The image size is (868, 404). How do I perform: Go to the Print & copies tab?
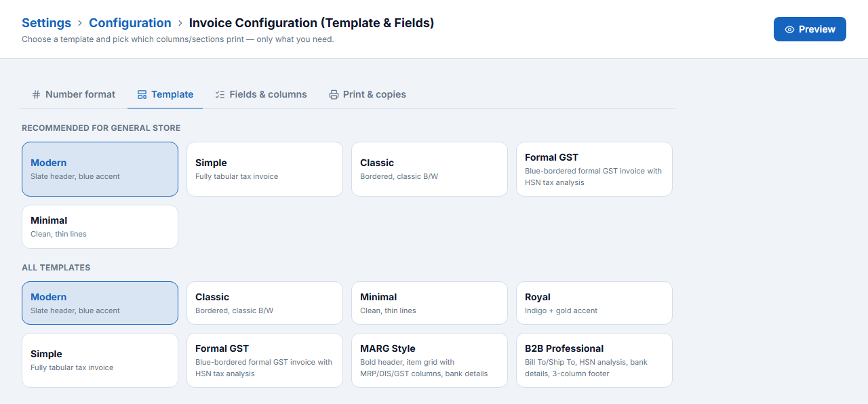coord(368,94)
